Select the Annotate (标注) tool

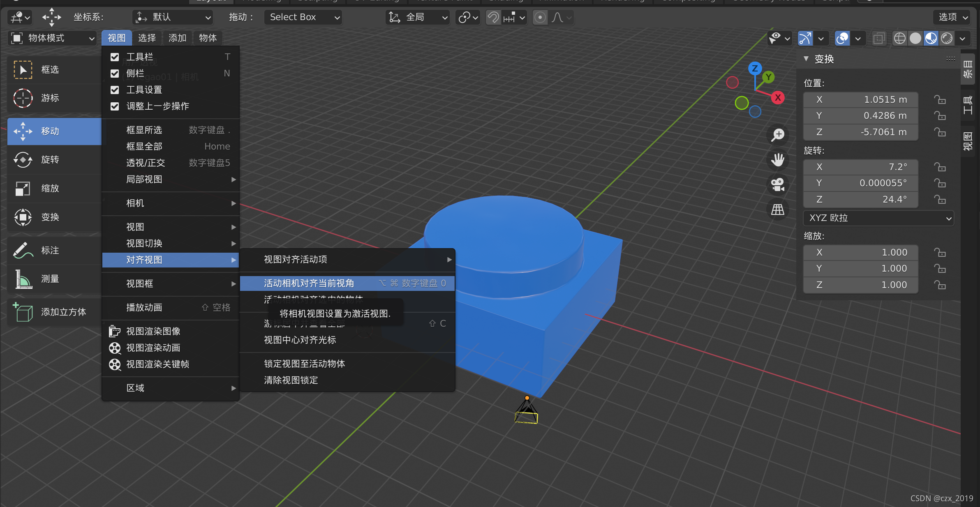(49, 250)
